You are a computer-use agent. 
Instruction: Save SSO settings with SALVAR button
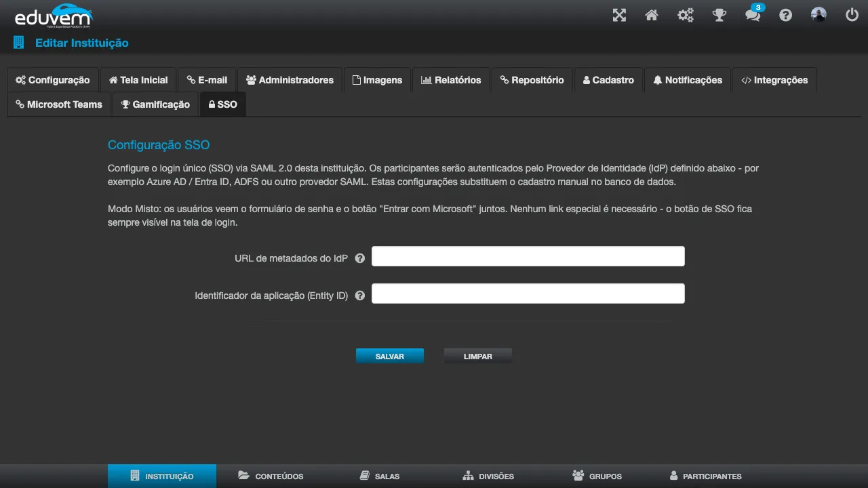coord(390,356)
